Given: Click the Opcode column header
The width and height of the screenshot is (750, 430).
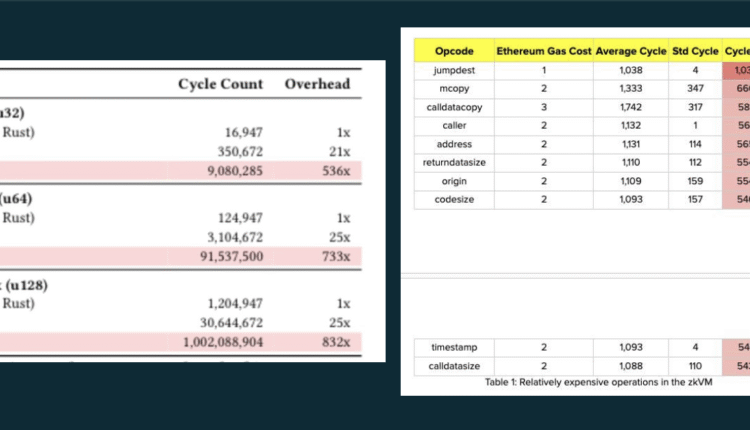Looking at the screenshot, I should pos(454,50).
